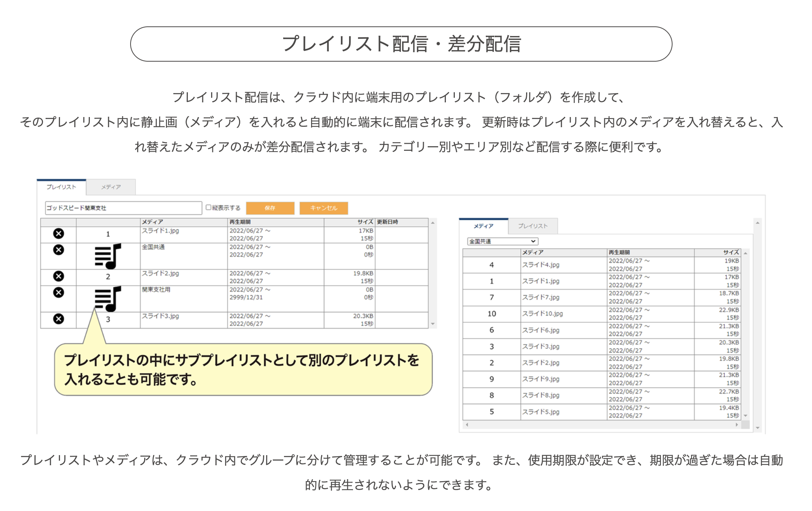
Task: Remove 全国共通 sub-playlist with X icon
Action: click(x=58, y=250)
